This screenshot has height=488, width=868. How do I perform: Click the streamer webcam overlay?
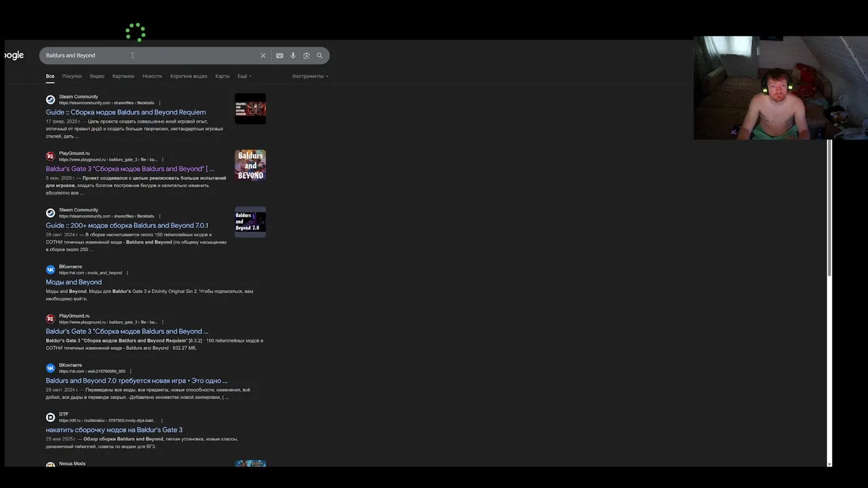click(781, 88)
